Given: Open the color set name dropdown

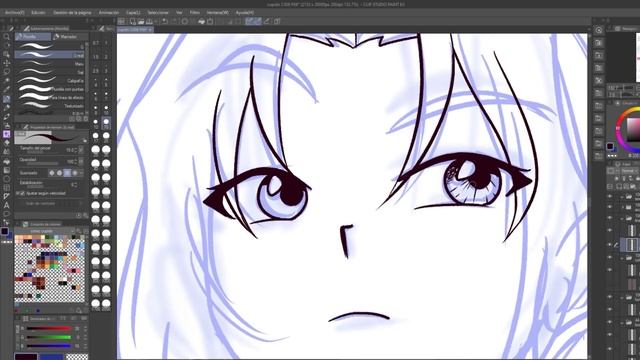Looking at the screenshot, I should [x=45, y=231].
